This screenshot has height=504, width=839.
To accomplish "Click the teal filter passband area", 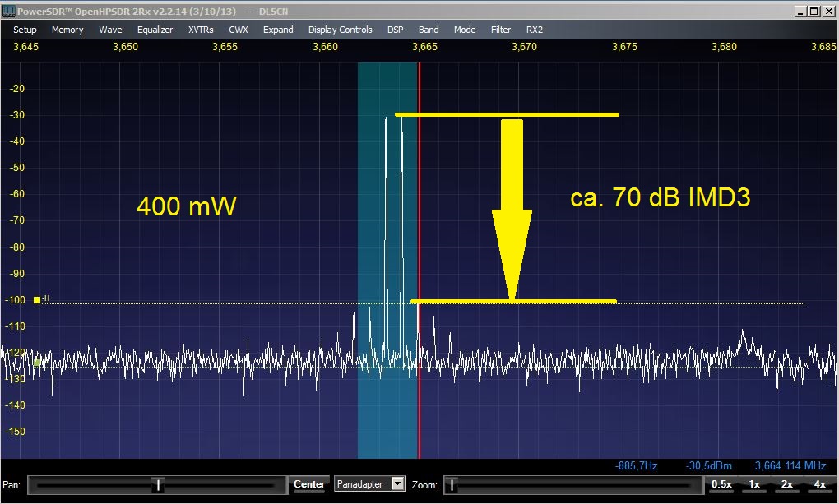I will (x=387, y=260).
